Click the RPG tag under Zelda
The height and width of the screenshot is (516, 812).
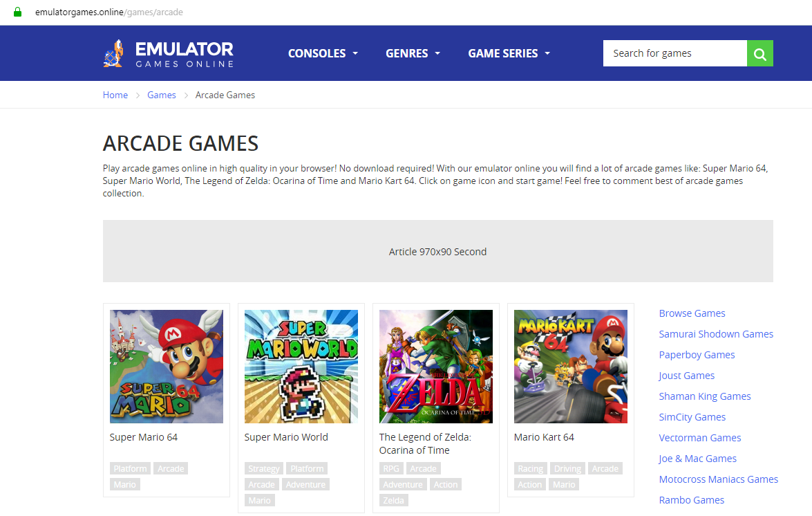(x=391, y=469)
